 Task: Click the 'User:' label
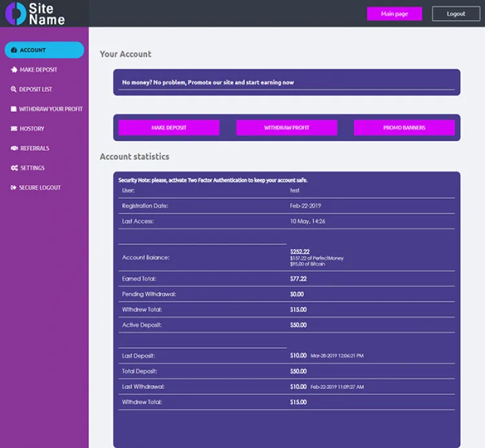(128, 190)
